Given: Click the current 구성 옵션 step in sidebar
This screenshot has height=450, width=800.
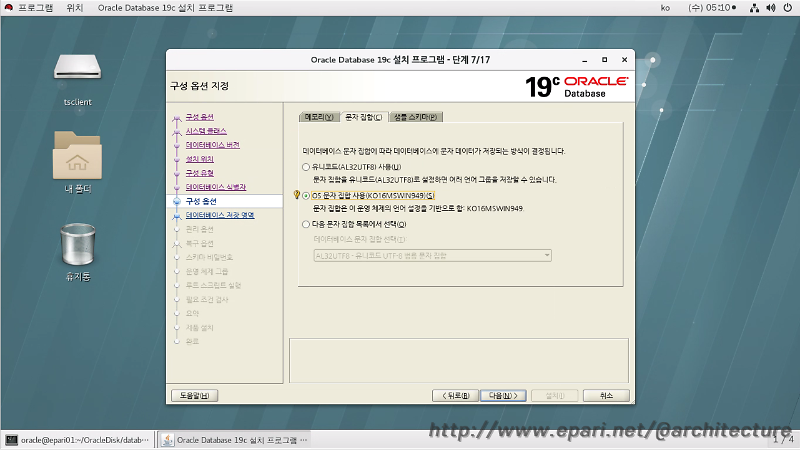Looking at the screenshot, I should click(x=201, y=201).
